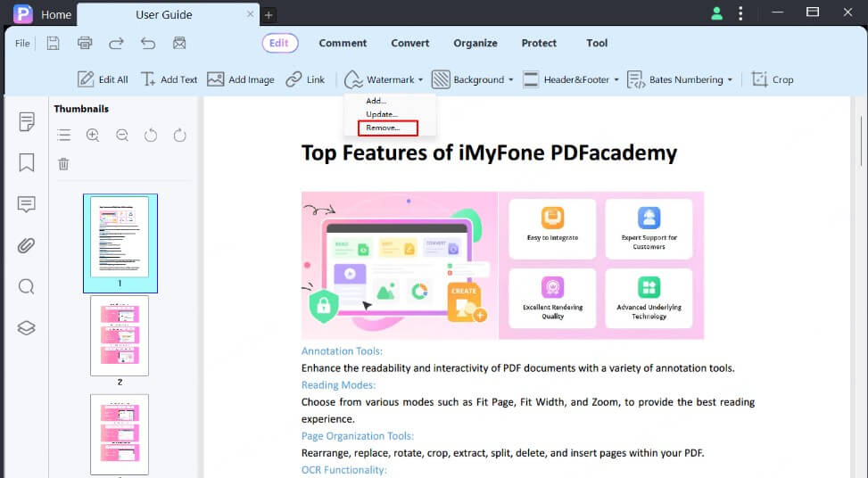Click the PDFacademy app logo
The image size is (868, 478).
[22, 14]
